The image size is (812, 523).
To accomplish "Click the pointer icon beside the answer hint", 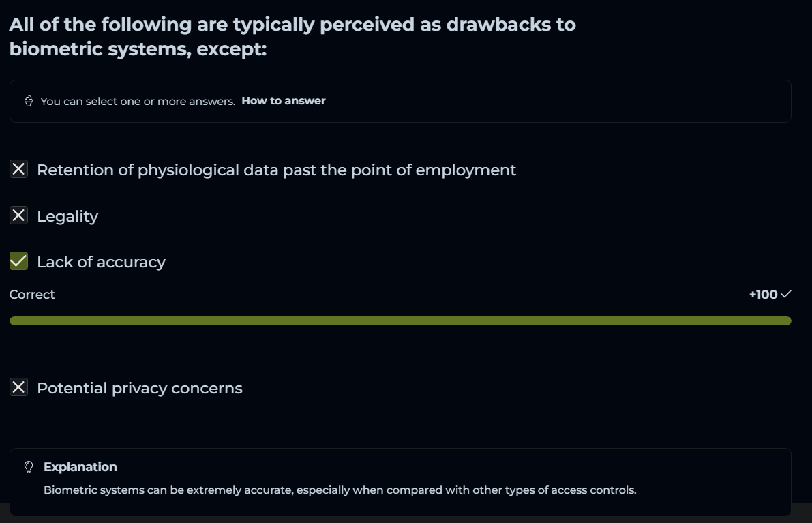I will [x=29, y=101].
